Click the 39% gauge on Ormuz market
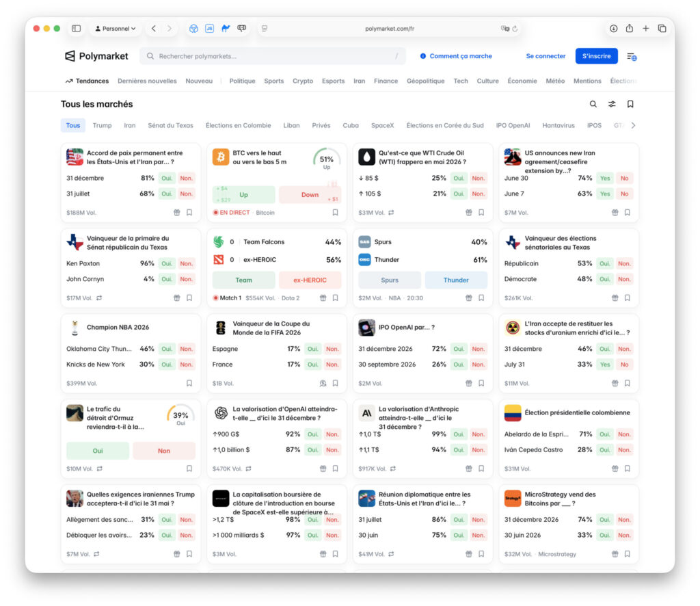 point(180,417)
